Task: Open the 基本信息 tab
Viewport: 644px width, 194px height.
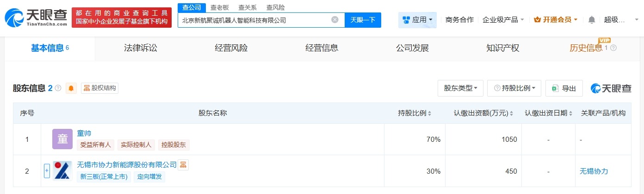Action: coord(50,48)
